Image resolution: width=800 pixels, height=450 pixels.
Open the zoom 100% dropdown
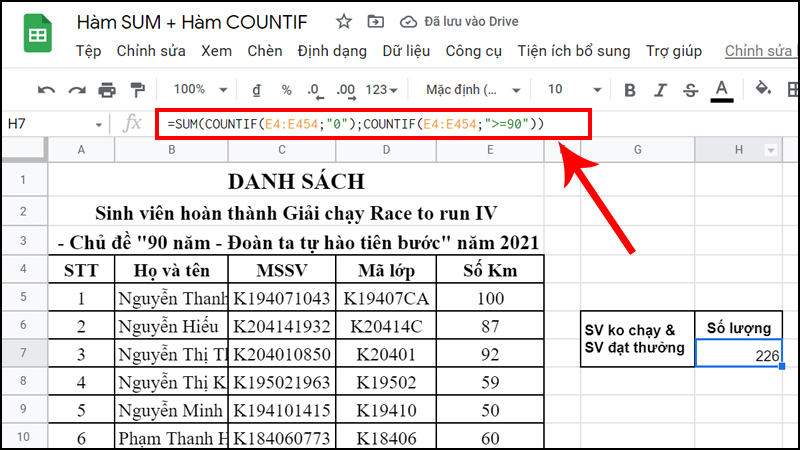click(x=195, y=89)
